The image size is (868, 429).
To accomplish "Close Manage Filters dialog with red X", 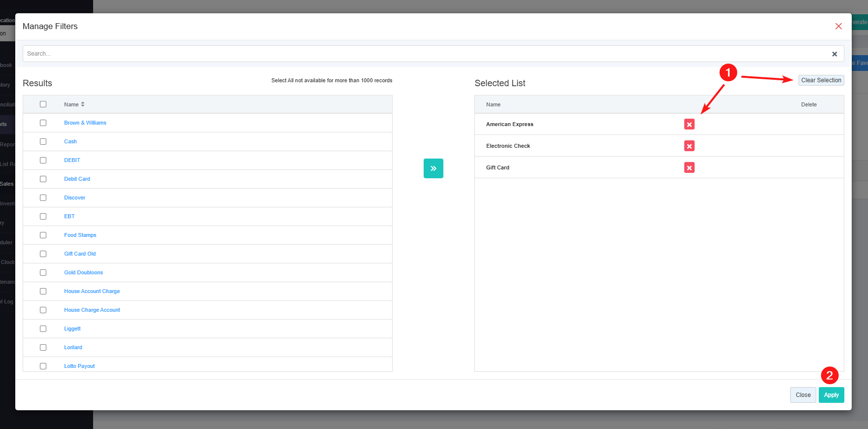I will (838, 27).
